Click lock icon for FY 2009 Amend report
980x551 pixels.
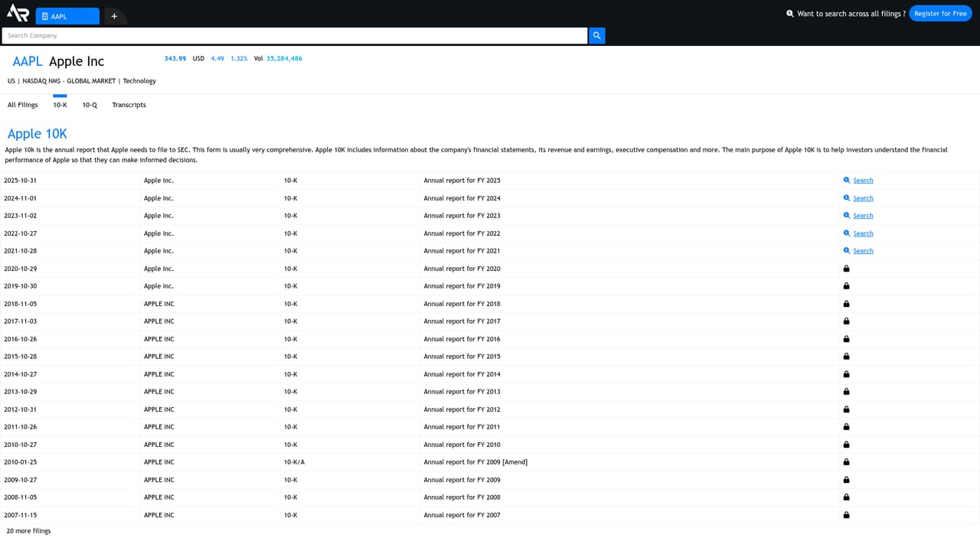click(847, 462)
